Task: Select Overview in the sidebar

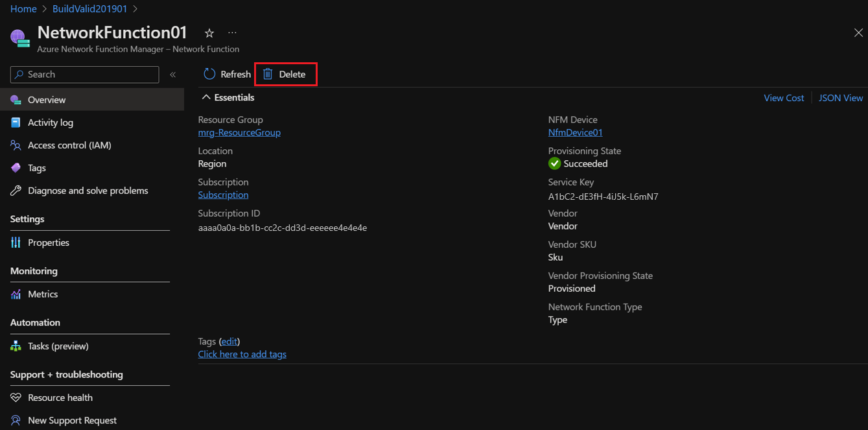Action: pos(47,99)
